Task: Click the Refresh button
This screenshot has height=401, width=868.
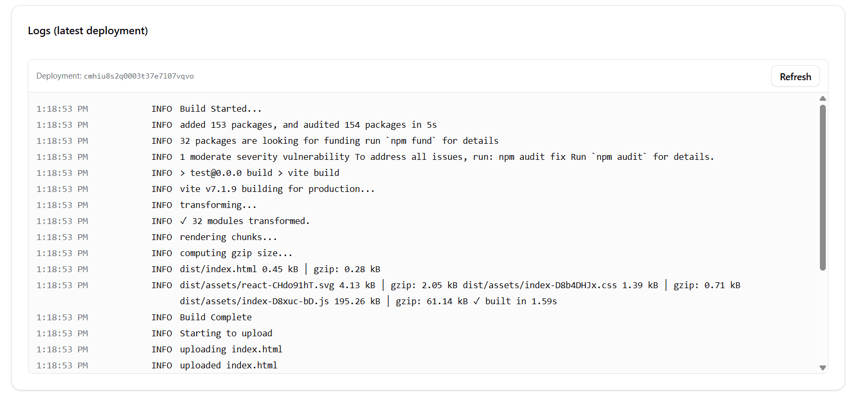Action: (x=795, y=76)
